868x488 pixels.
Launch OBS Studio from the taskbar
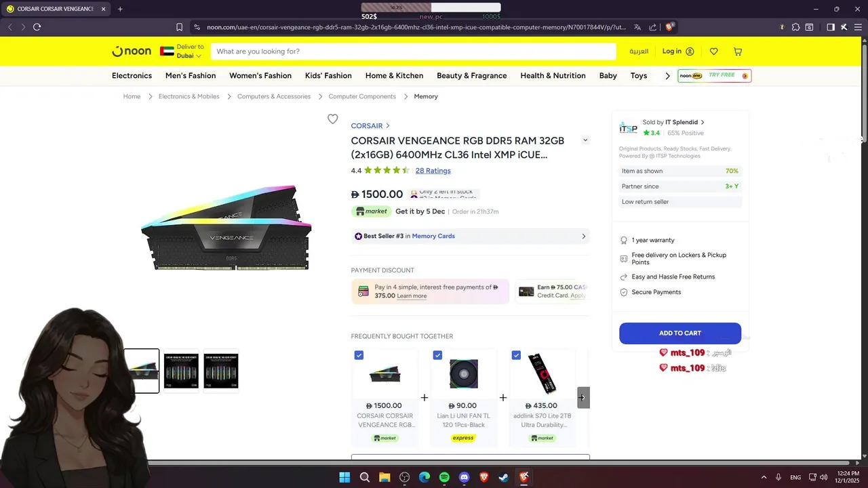[405, 477]
